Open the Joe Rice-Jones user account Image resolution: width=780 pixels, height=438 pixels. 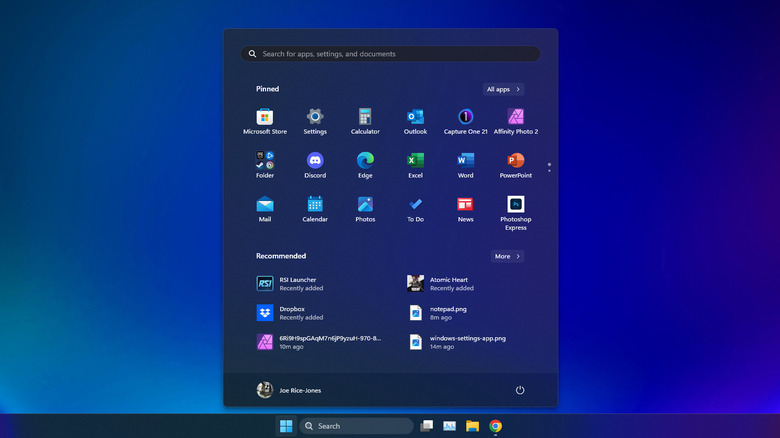(x=289, y=390)
